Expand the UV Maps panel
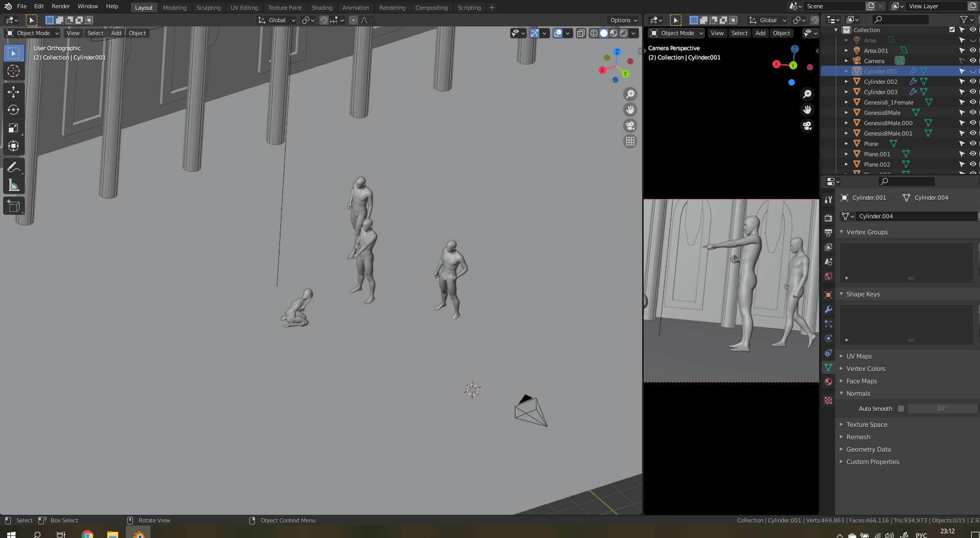Viewport: 980px width, 538px height. (x=859, y=356)
